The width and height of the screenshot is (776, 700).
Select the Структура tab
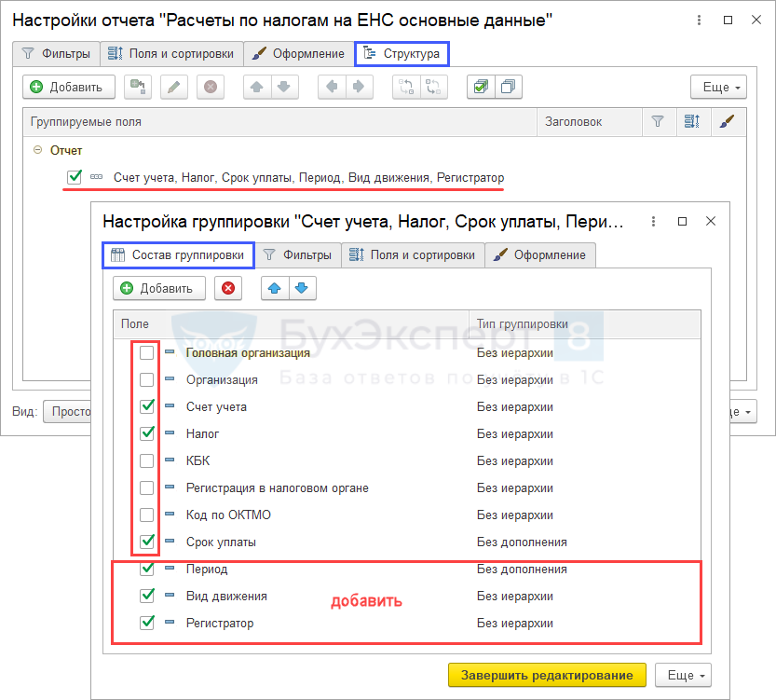pyautogui.click(x=402, y=53)
